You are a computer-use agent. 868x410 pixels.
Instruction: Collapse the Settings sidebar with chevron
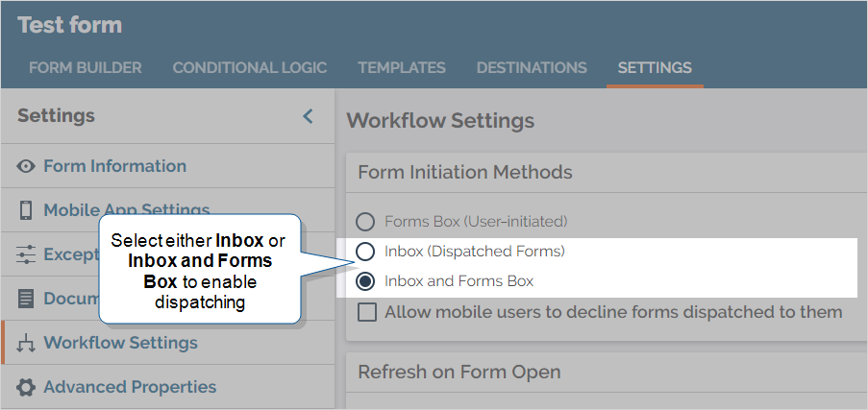(308, 116)
